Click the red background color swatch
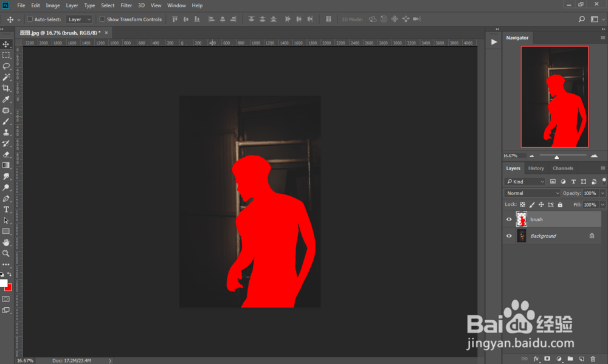Viewport: 608px width, 364px height. [x=9, y=288]
